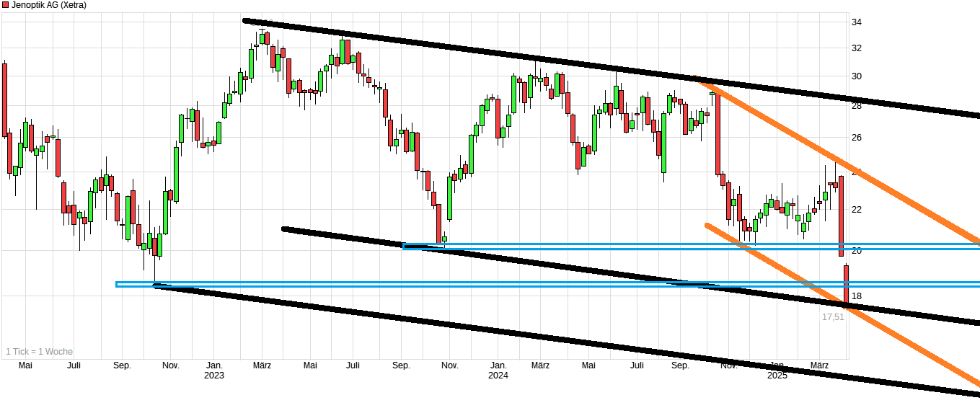Click the 2025 year label on time axis
Screen dimensions: 980x408
[777, 376]
